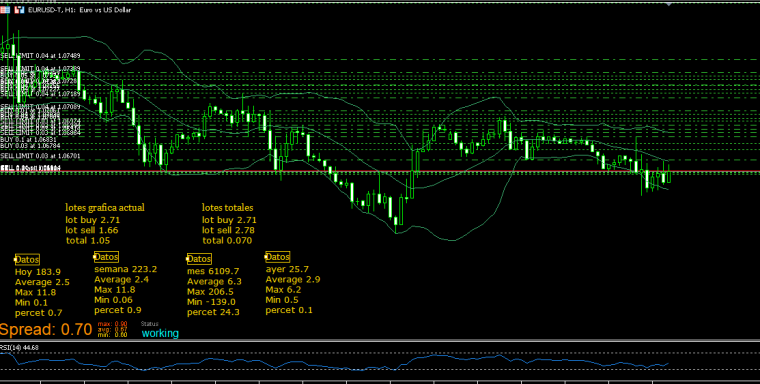Click the BUY 0.03 at 1.06784 order label
760x384 pixels.
tap(31, 145)
